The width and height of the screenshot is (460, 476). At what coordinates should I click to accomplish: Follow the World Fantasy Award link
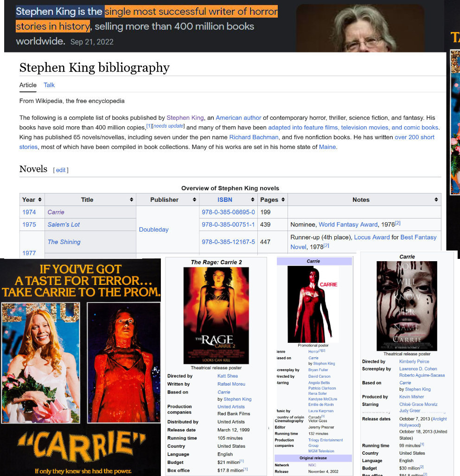pos(348,225)
